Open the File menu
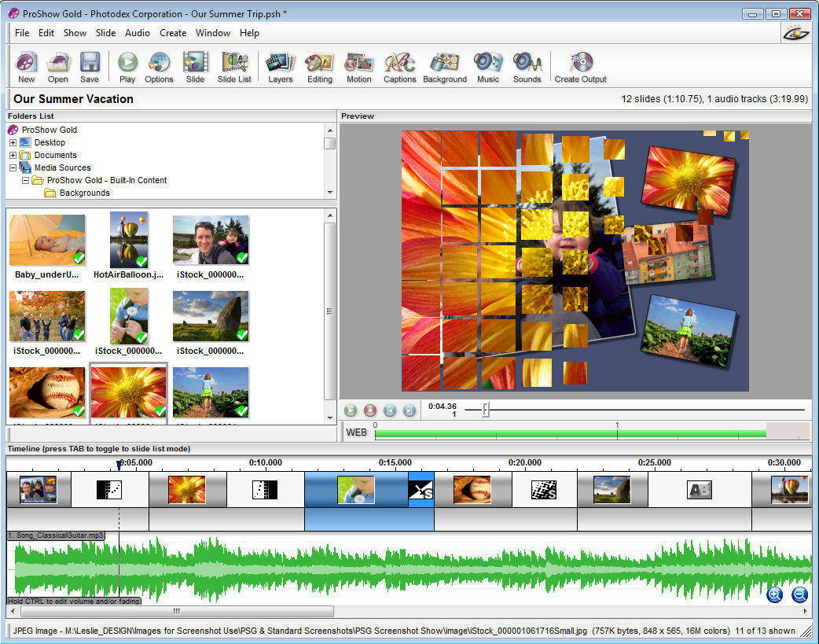Image resolution: width=819 pixels, height=644 pixels. pyautogui.click(x=22, y=33)
